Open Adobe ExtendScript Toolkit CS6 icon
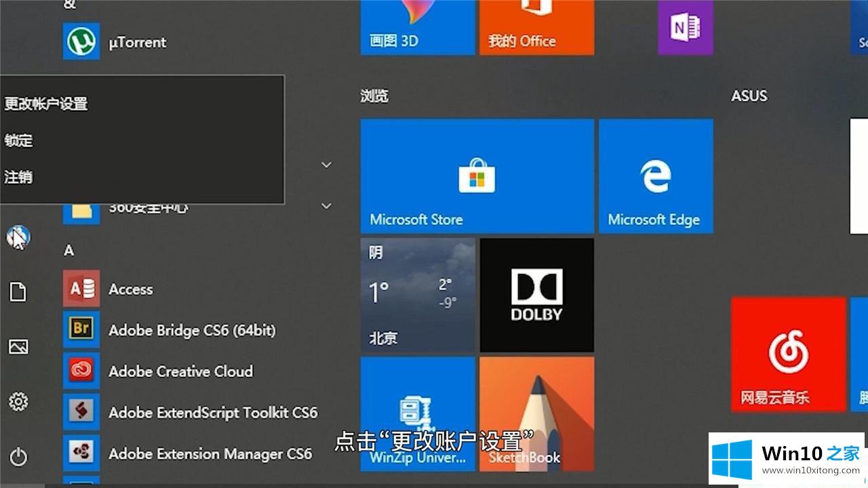Viewport: 868px width, 488px height. (x=81, y=412)
